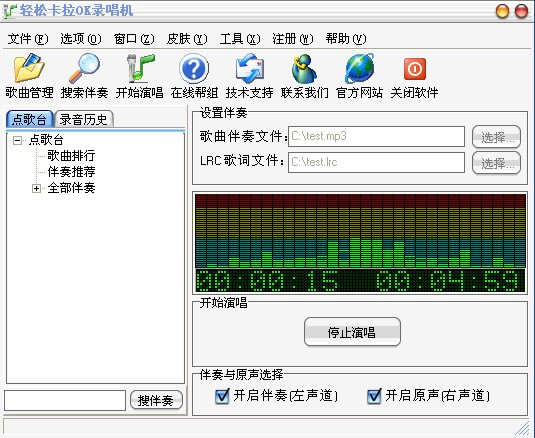Viewport: 535px width, 438px height.
Task: Open the 皮肤(Y) menu
Action: (187, 39)
